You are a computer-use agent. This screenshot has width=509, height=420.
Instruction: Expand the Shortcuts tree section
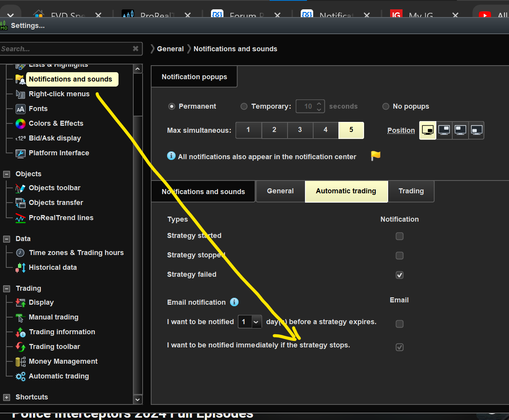7,397
